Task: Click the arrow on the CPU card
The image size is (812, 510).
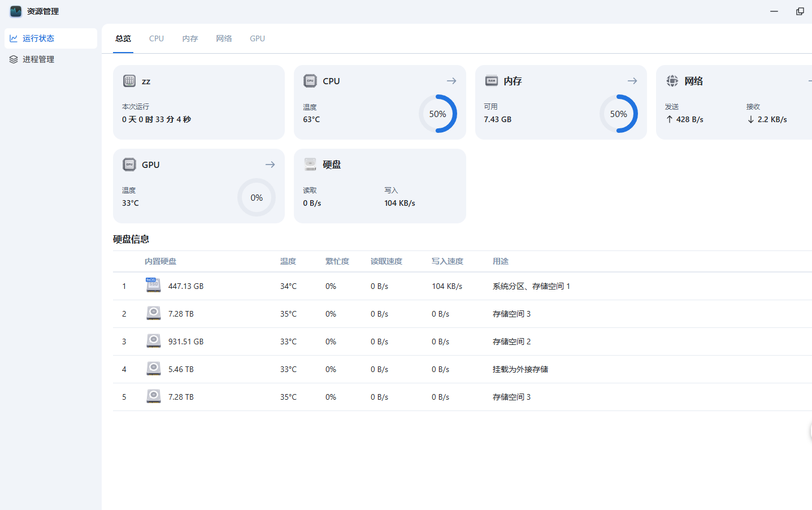Action: (451, 81)
